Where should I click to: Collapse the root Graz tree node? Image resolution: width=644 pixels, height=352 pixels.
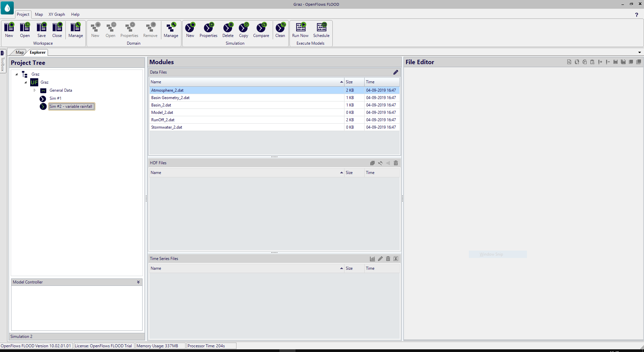tap(16, 74)
